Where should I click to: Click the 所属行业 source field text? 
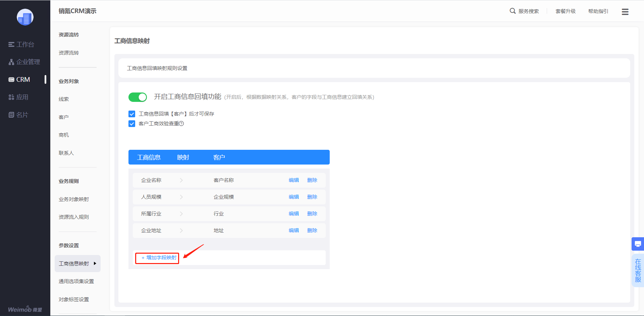[151, 214]
